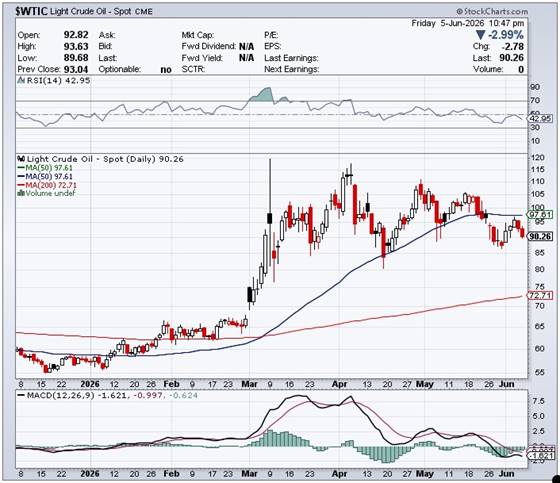Click the 90.26 last price tag on axis
The height and width of the screenshot is (483, 560).
(x=540, y=236)
